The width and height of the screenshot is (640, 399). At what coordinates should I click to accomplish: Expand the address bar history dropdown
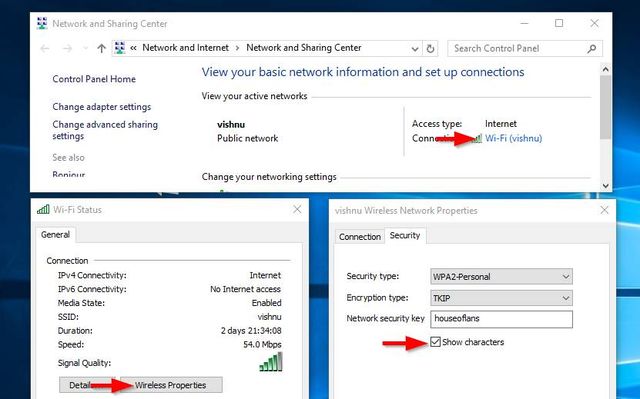pos(415,49)
